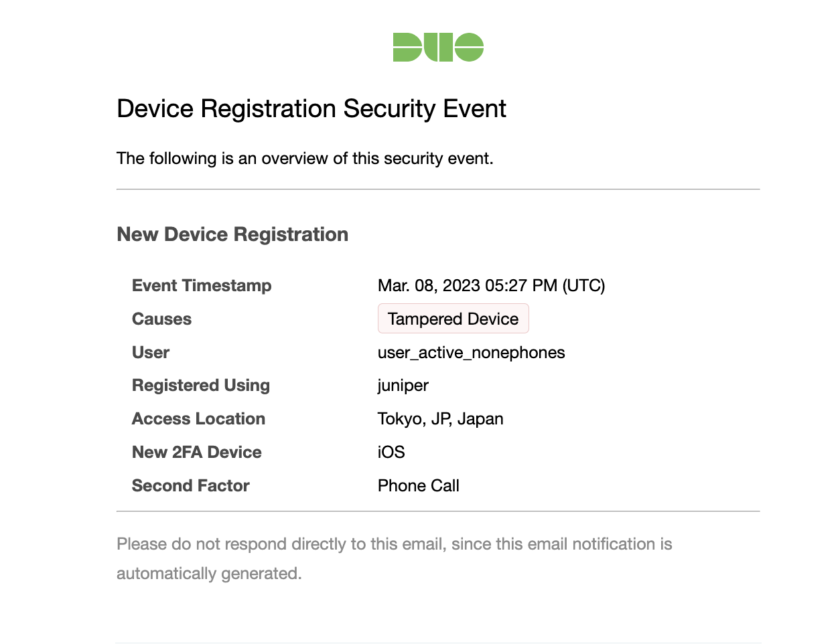This screenshot has width=840, height=644.
Task: Click the Access Location label
Action: coord(198,419)
